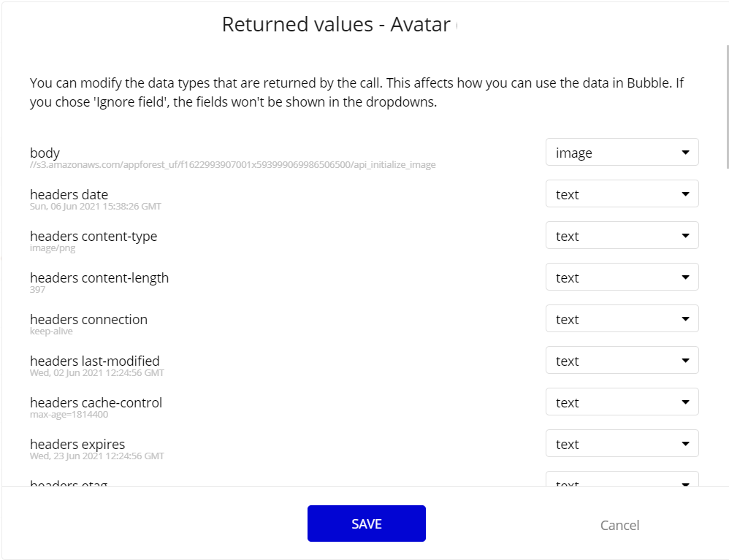Click the description paragraph about data types
The image size is (729, 560).
point(356,92)
